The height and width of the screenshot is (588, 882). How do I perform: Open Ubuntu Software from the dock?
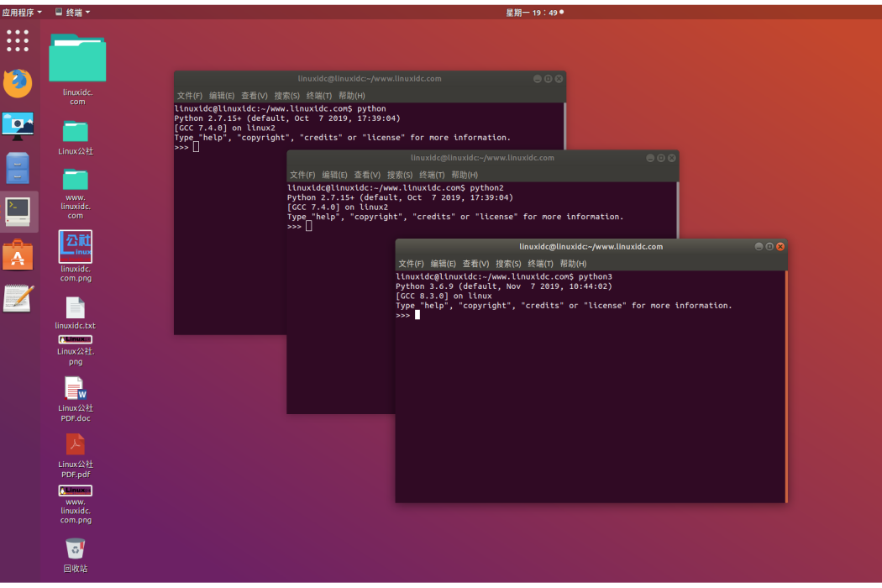click(x=18, y=255)
